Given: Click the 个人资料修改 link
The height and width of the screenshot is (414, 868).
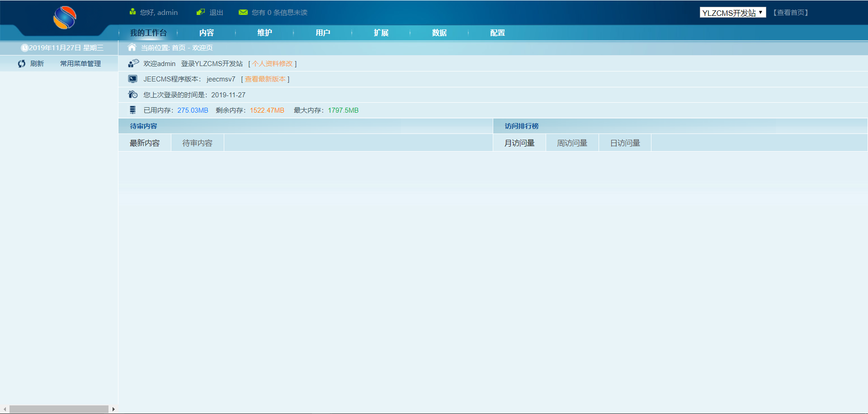Looking at the screenshot, I should [273, 64].
